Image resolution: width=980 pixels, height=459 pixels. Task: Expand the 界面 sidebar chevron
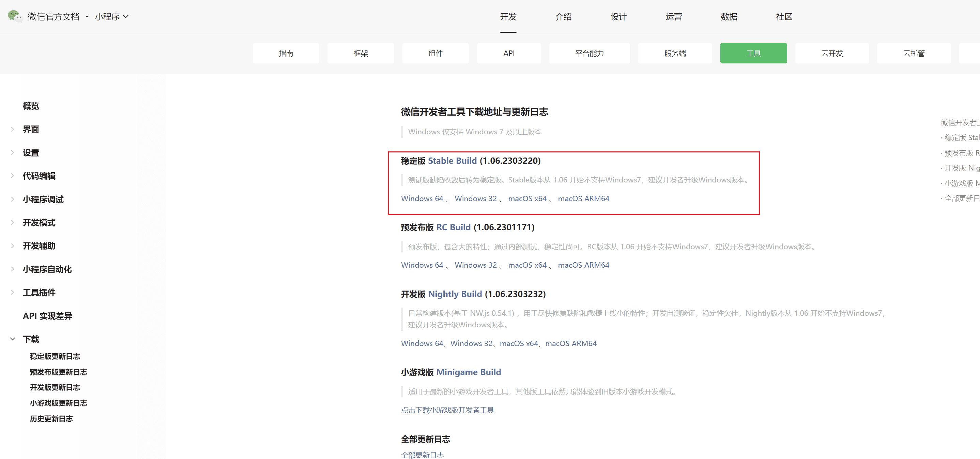[13, 129]
